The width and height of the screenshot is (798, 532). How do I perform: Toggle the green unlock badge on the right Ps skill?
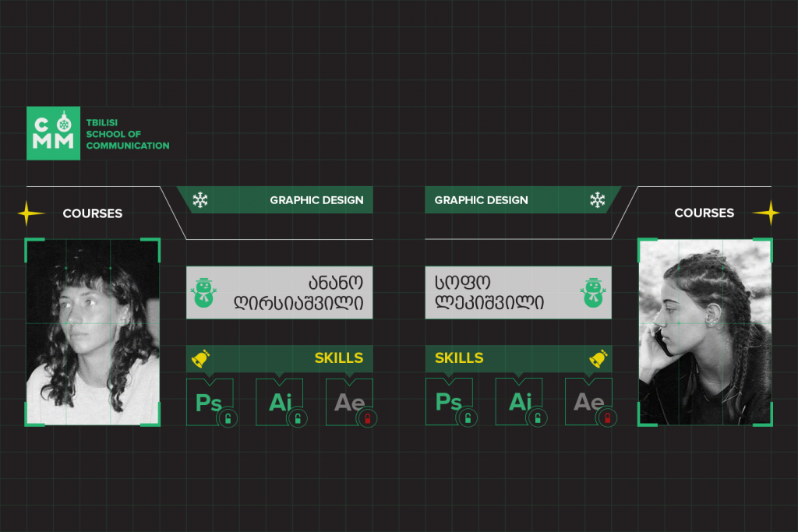(x=467, y=419)
